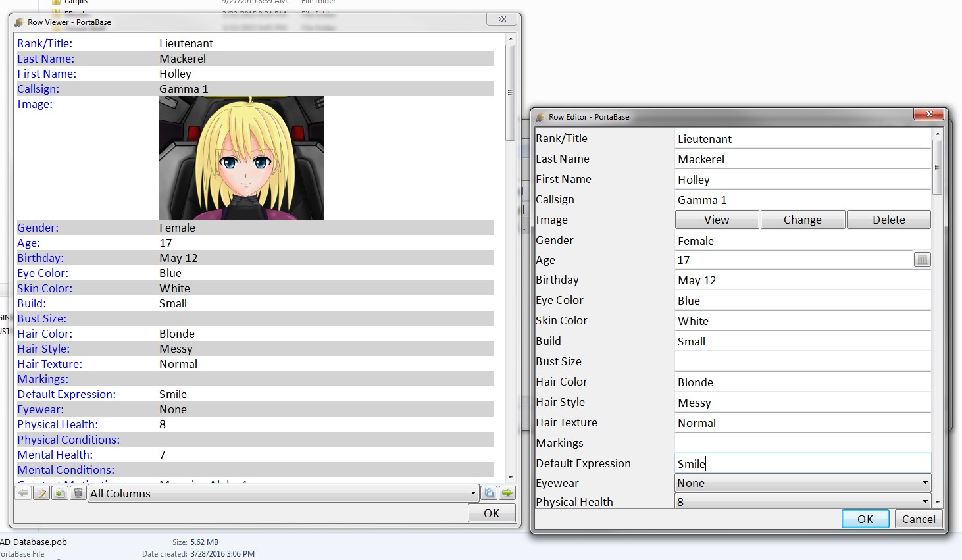The width and height of the screenshot is (962, 560).
Task: Confirm Row Editor with OK
Action: coord(865,519)
